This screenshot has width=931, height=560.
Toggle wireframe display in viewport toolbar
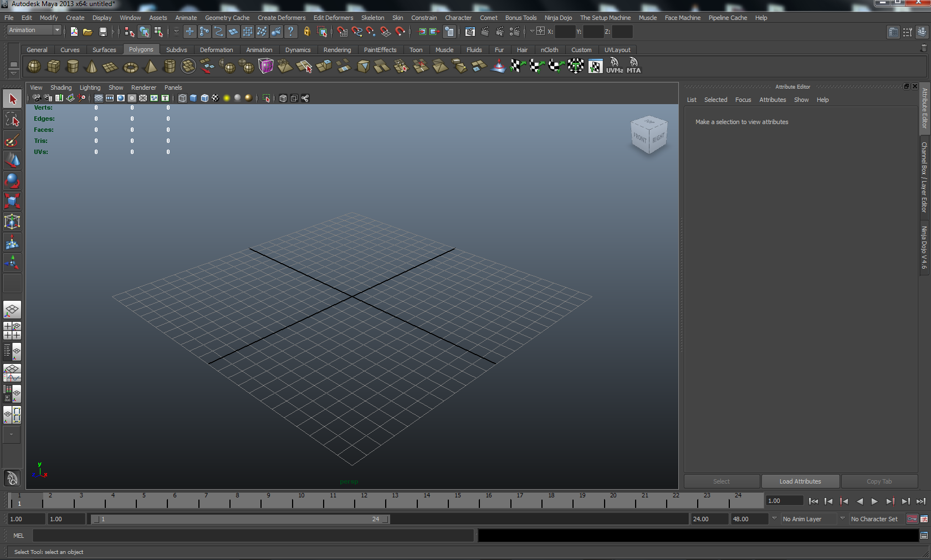[182, 98]
